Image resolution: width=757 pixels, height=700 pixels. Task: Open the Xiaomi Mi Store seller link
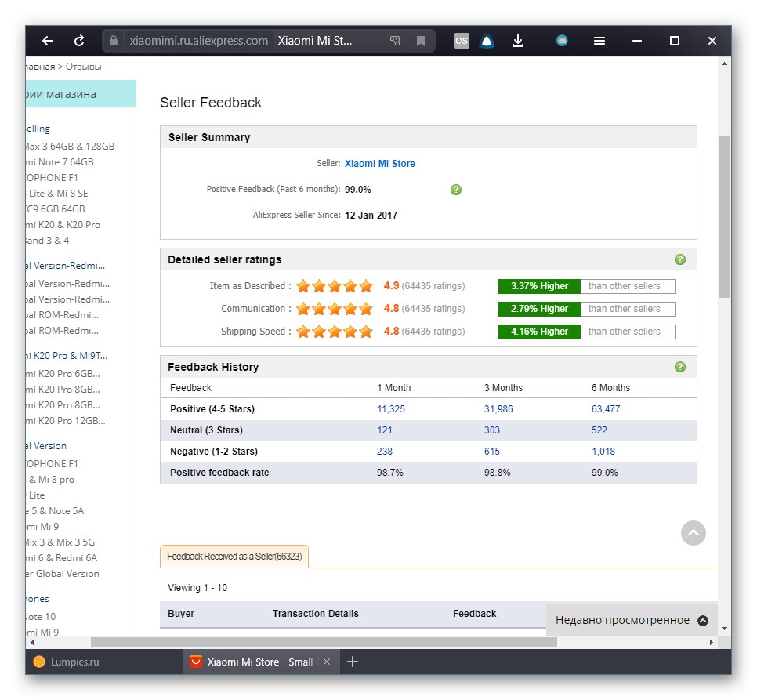tap(379, 164)
